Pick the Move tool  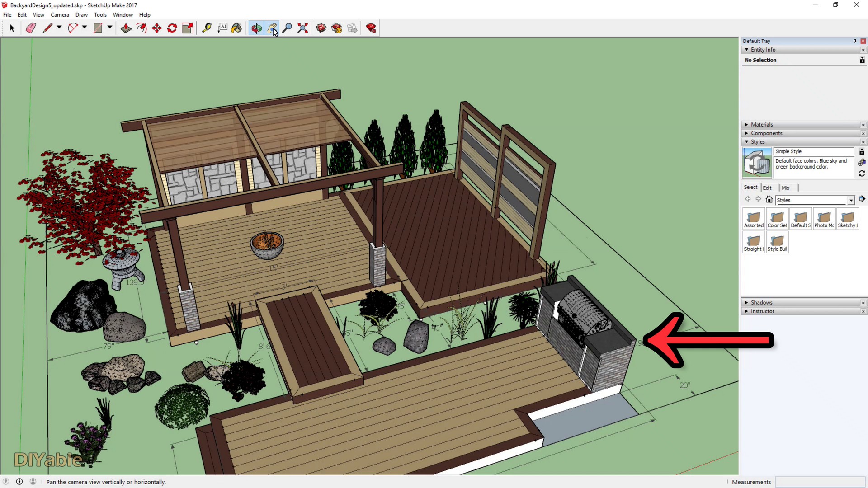(157, 28)
